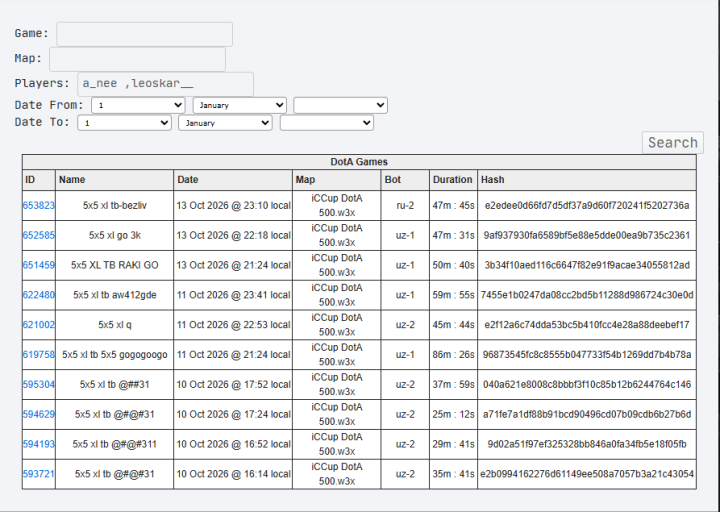Screen dimensions: 720x512
Task: Open the Date To day dropdown
Action: coord(124,123)
